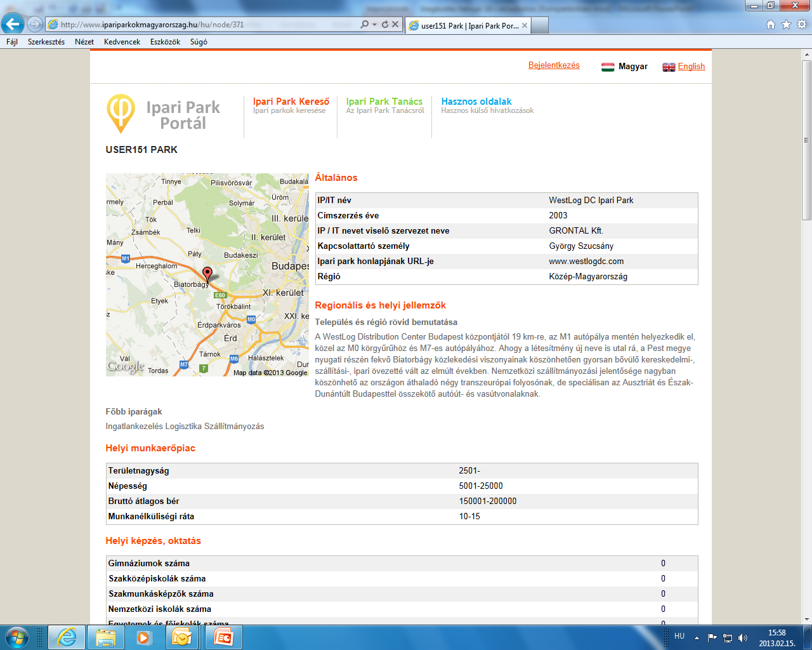Image resolution: width=812 pixels, height=650 pixels.
Task: Click the M1 highway shield on map
Action: click(x=126, y=258)
